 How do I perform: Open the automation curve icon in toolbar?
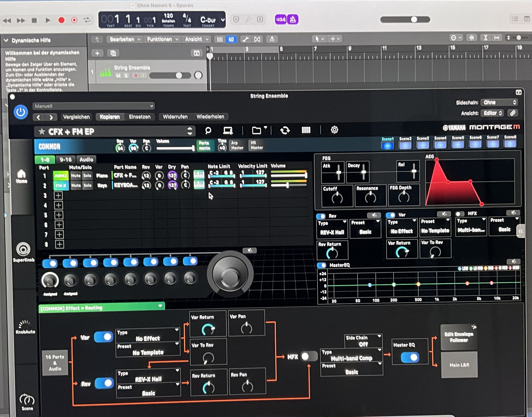(x=245, y=39)
